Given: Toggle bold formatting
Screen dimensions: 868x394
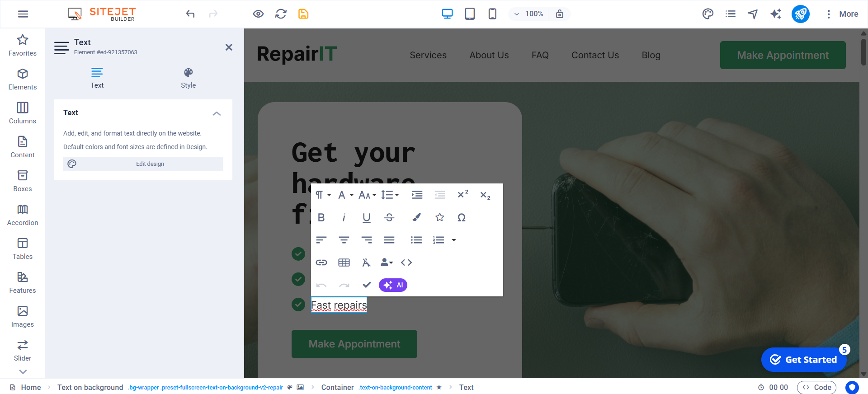Looking at the screenshot, I should click(321, 217).
